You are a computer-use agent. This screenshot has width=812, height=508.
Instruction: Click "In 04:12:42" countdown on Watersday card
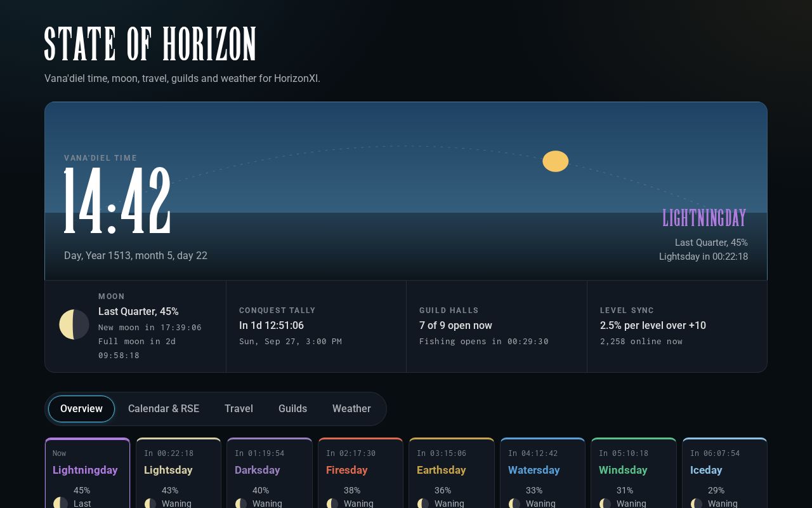[533, 453]
